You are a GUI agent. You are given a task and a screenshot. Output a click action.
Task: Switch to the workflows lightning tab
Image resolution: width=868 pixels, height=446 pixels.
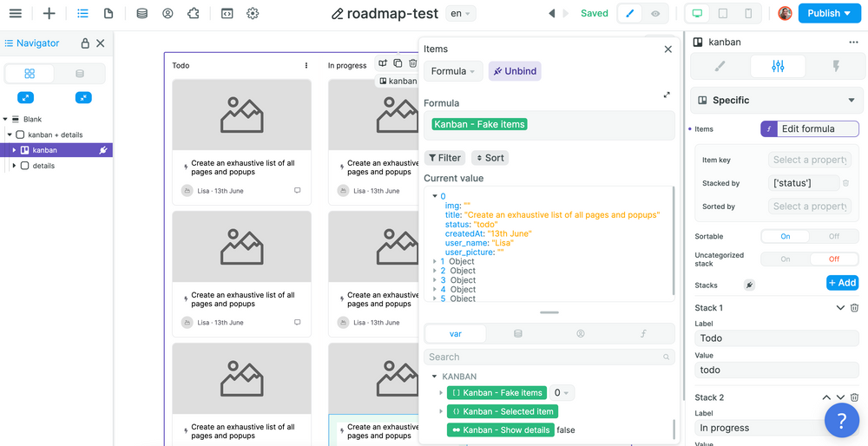click(x=836, y=66)
